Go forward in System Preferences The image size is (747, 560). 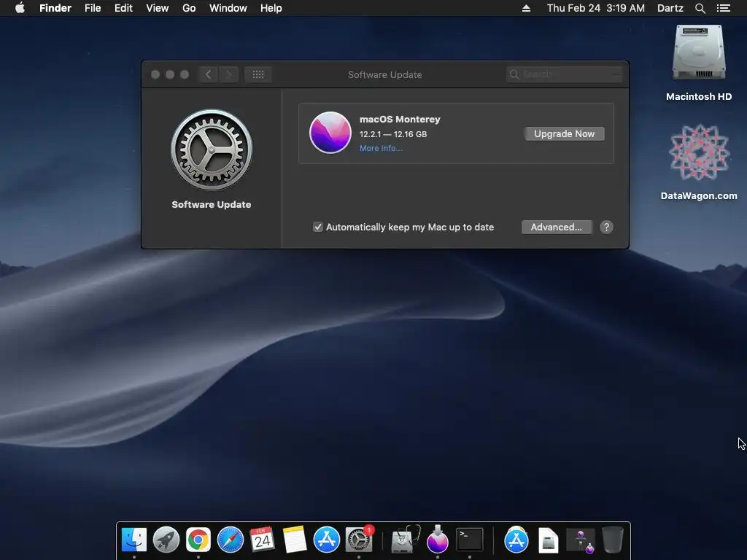[228, 74]
